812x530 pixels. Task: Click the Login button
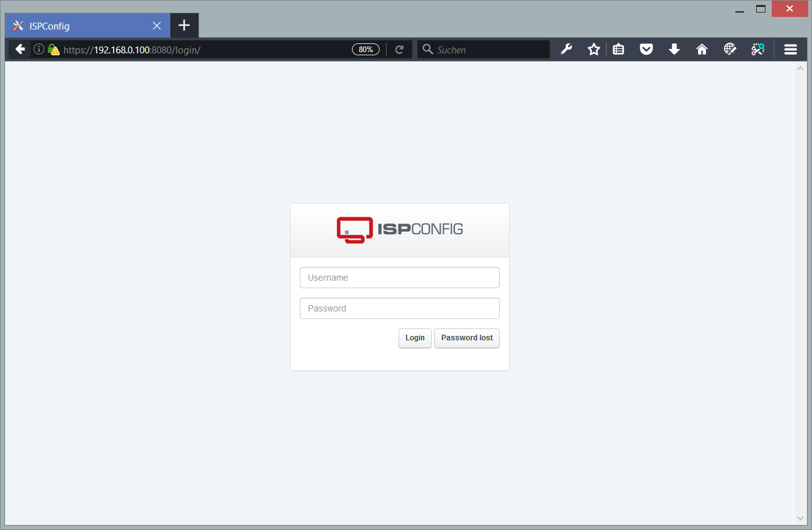[415, 338]
